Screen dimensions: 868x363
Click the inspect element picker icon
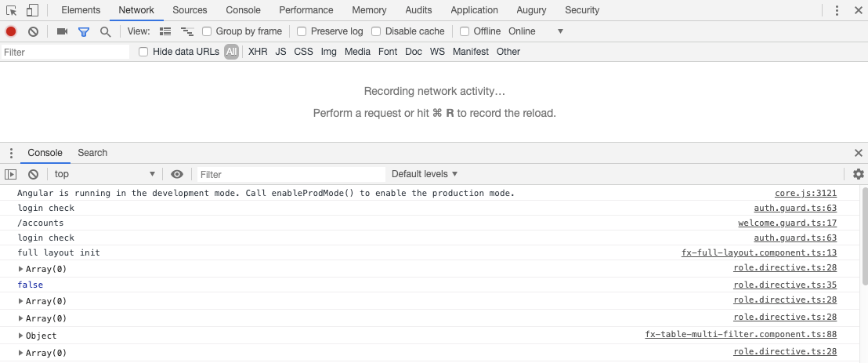coord(11,10)
